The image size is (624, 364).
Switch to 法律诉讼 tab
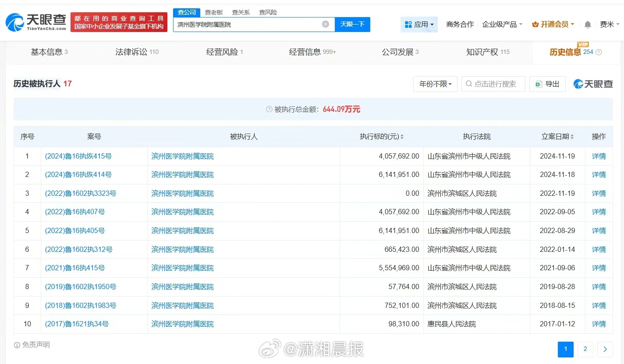tap(137, 52)
